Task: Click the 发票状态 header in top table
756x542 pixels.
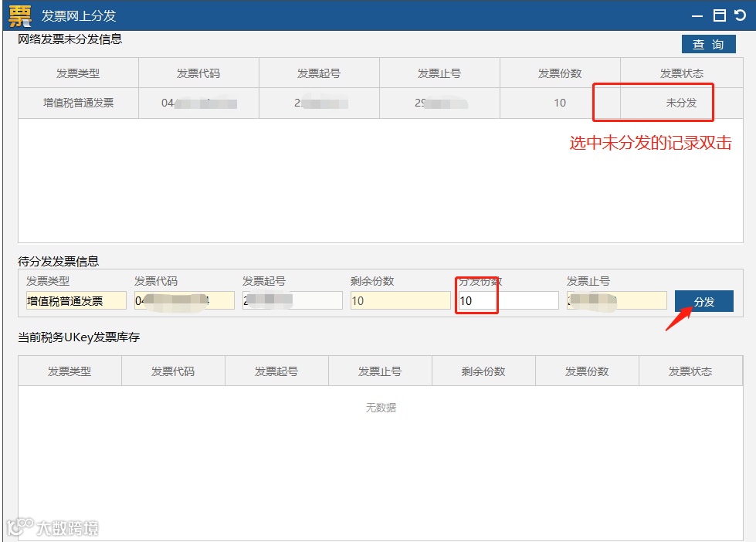Action: [x=682, y=73]
